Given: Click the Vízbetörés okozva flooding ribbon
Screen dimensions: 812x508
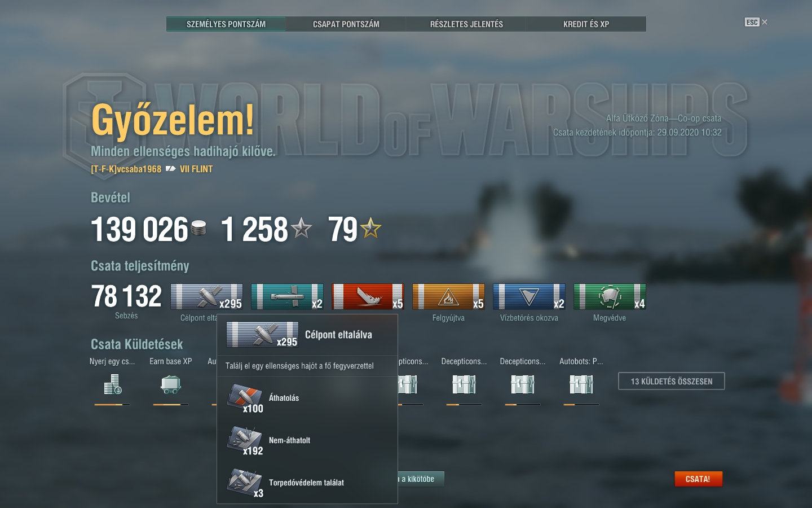Looking at the screenshot, I should [529, 297].
